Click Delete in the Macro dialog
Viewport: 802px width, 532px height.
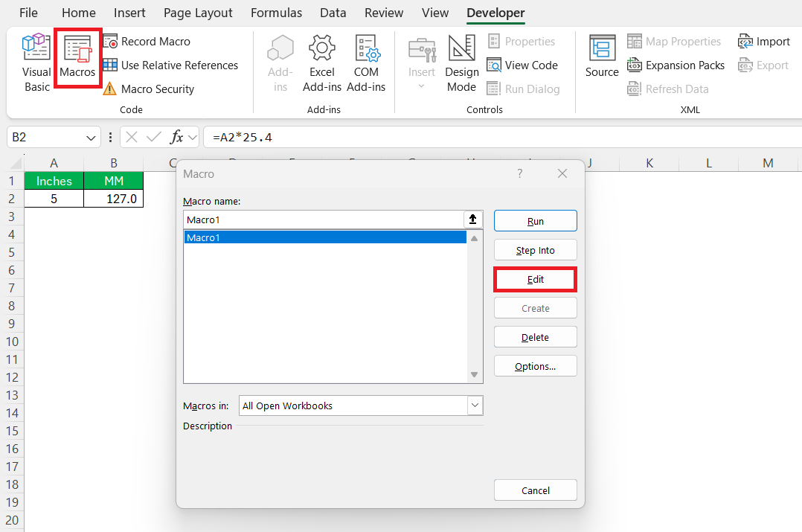(536, 337)
